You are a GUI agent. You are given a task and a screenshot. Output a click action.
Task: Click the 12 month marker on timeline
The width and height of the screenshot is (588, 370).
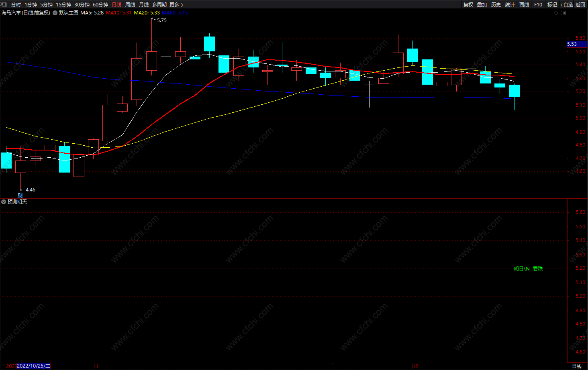click(415, 366)
